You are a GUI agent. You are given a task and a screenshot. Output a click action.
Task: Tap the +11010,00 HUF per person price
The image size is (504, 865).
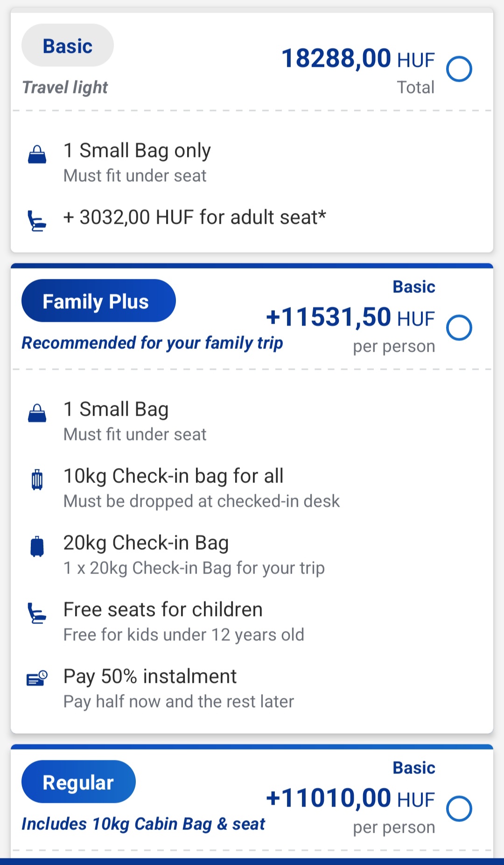(350, 798)
